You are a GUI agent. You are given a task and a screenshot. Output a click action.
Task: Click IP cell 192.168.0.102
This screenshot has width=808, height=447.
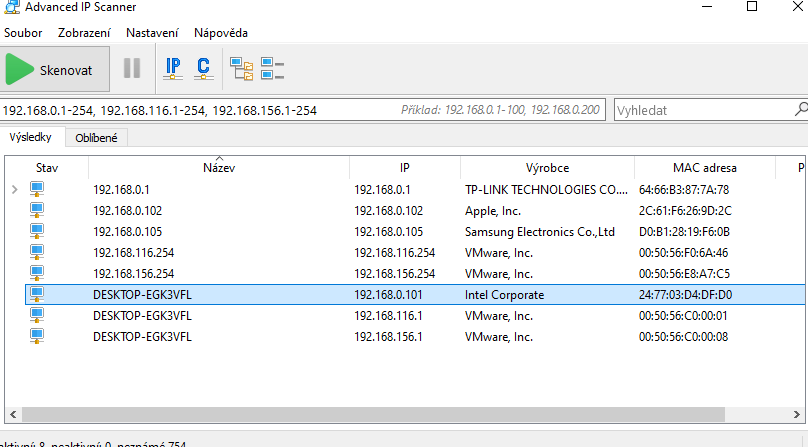click(x=388, y=211)
